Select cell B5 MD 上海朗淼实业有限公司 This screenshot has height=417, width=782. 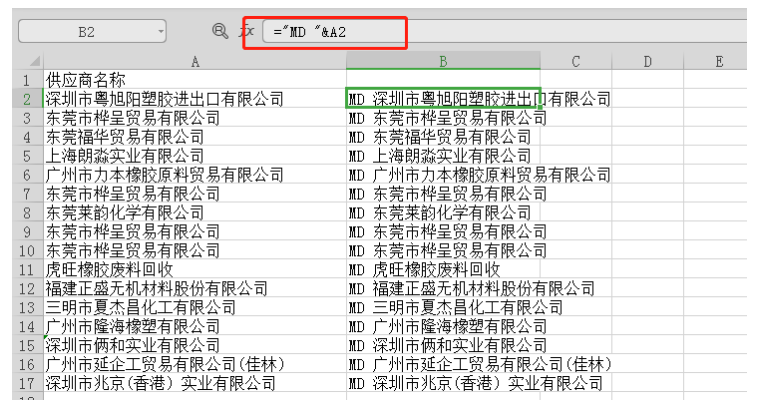click(x=443, y=156)
